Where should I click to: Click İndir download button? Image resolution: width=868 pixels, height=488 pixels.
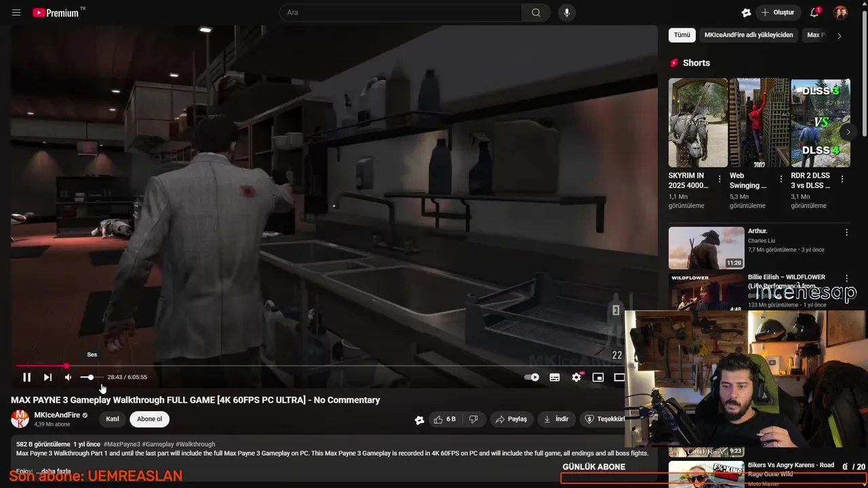tap(556, 419)
